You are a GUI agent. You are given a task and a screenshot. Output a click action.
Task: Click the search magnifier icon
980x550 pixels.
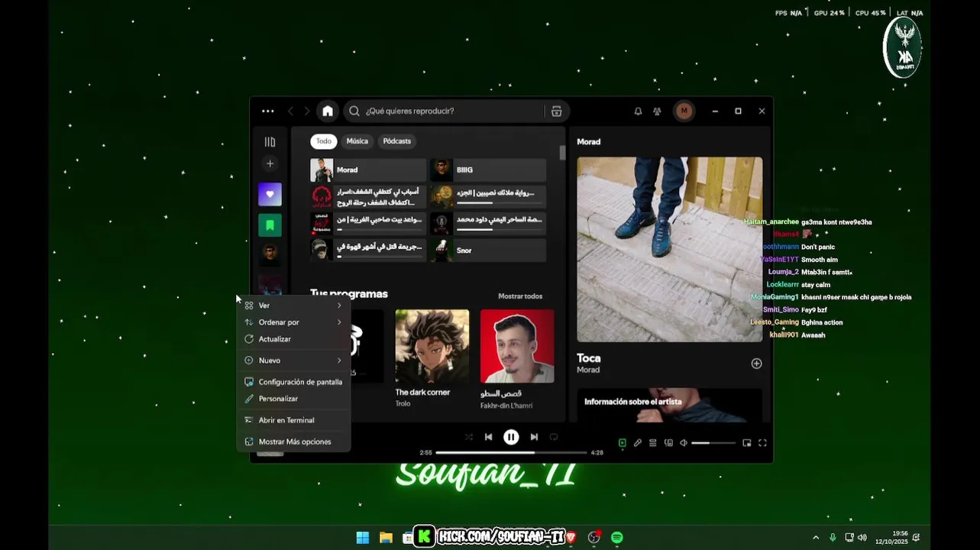click(354, 111)
